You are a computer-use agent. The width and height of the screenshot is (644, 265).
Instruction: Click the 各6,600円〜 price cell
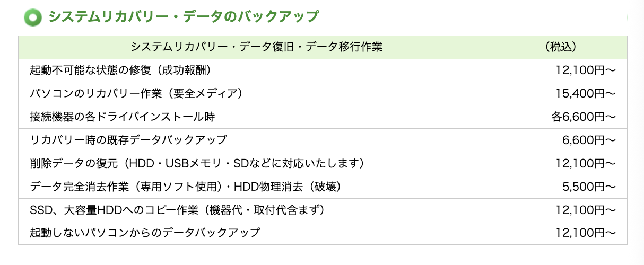(x=583, y=117)
